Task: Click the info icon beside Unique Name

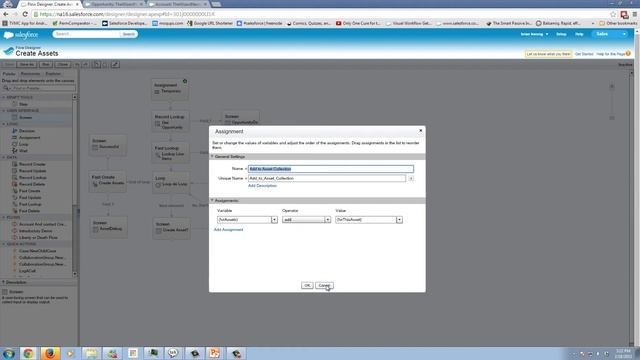Action: point(411,178)
